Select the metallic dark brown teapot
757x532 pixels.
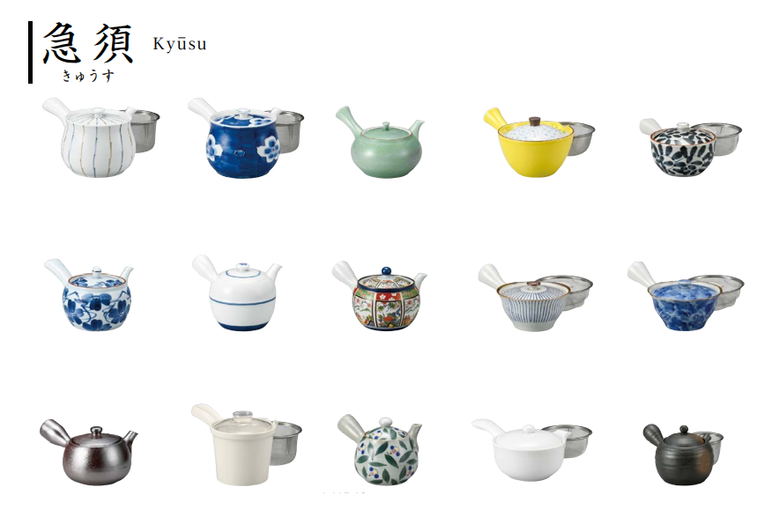[x=89, y=452]
